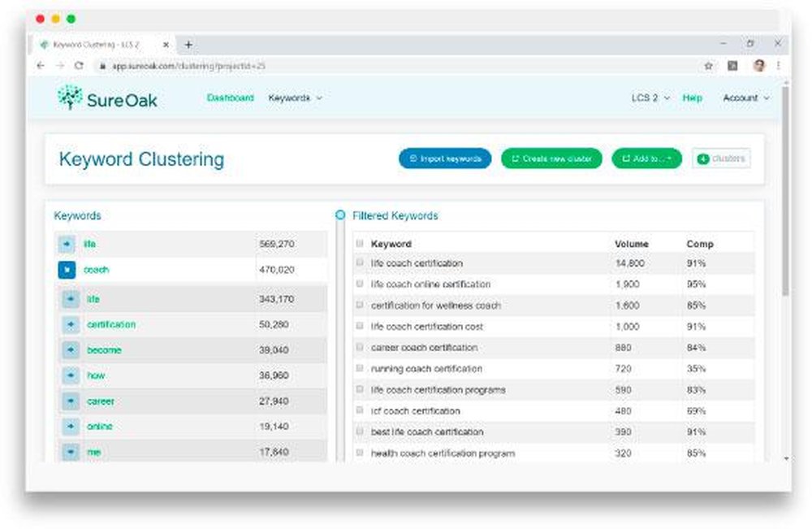Viewport: 812px width, 529px height.
Task: Click Create new cluster button
Action: click(x=551, y=158)
